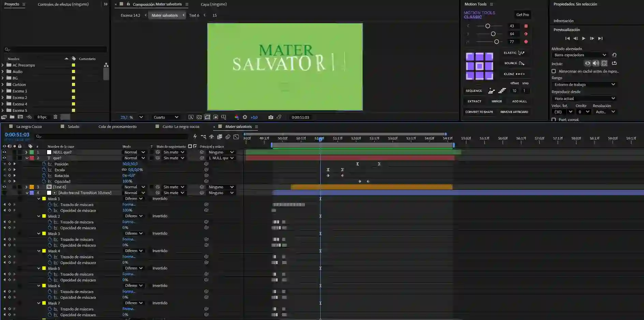Hide the NULL que? layer

pyautogui.click(x=4, y=152)
